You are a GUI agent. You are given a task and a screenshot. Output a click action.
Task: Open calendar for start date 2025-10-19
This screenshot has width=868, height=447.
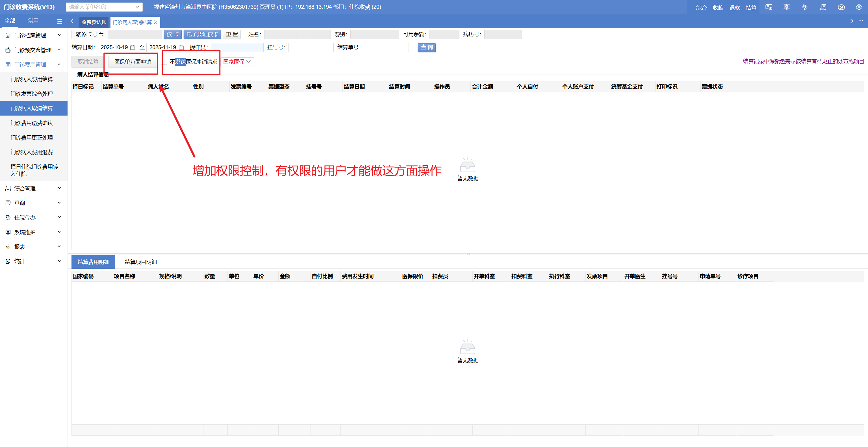coord(133,47)
